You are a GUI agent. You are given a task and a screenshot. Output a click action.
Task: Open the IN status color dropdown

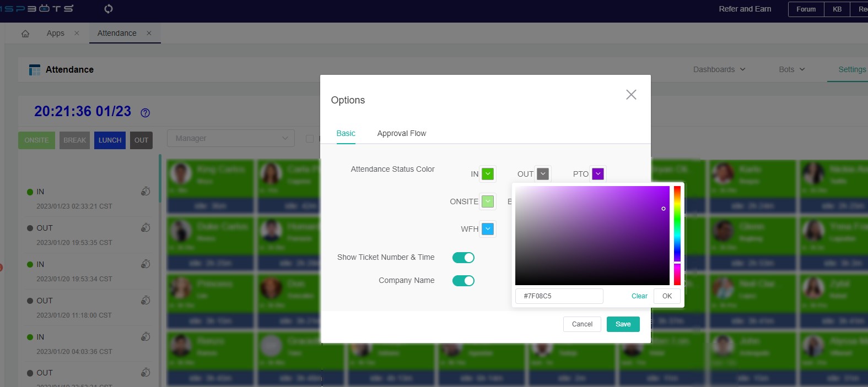tap(488, 174)
